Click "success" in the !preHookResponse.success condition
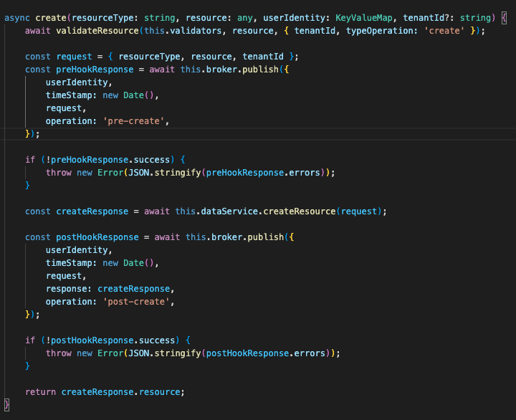This screenshot has height=420, width=516. 152,160
